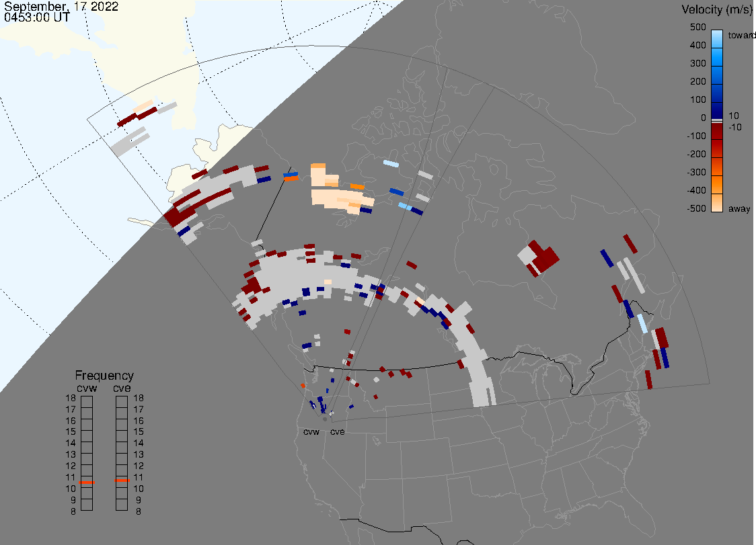
Task: Click the cvw radar site label on map
Action: [x=311, y=431]
